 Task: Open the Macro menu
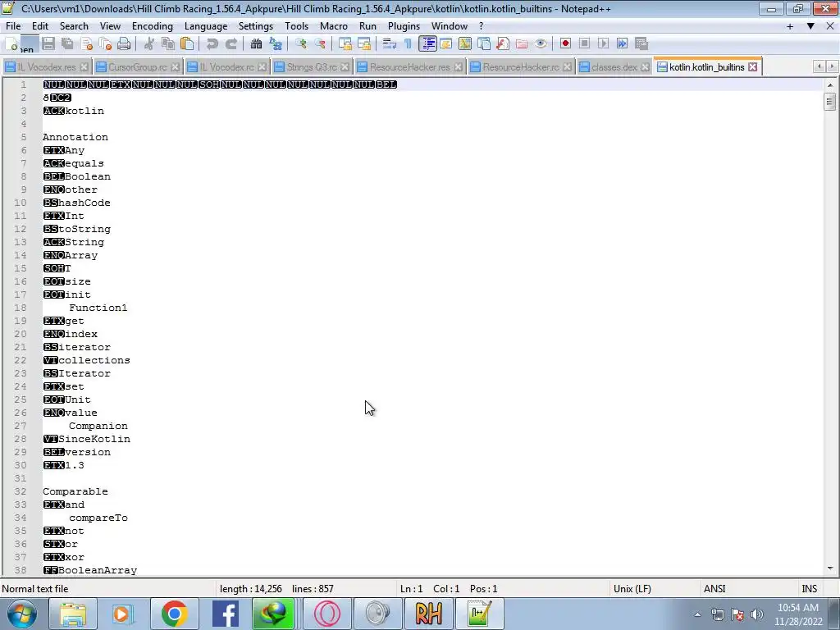coord(334,26)
